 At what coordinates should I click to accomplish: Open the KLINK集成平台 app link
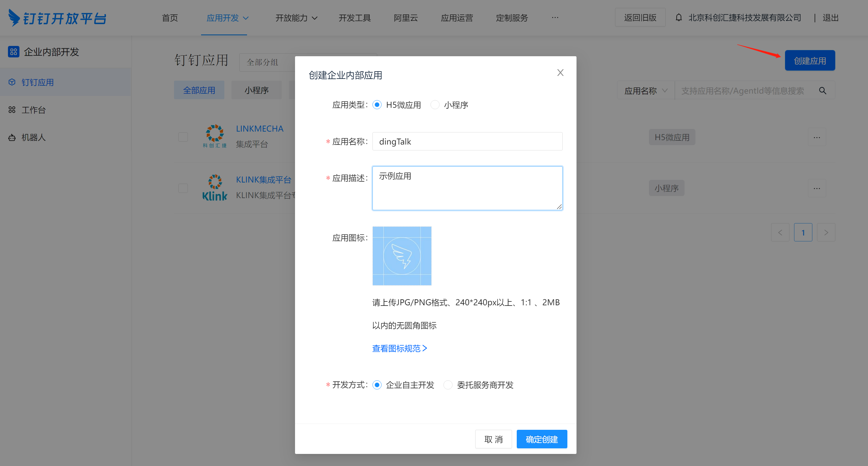(263, 180)
